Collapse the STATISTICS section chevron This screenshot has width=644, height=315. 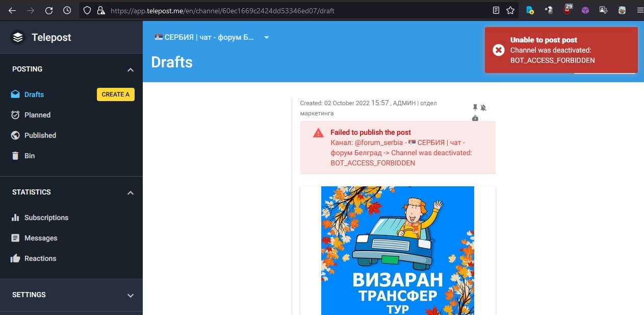pos(131,192)
